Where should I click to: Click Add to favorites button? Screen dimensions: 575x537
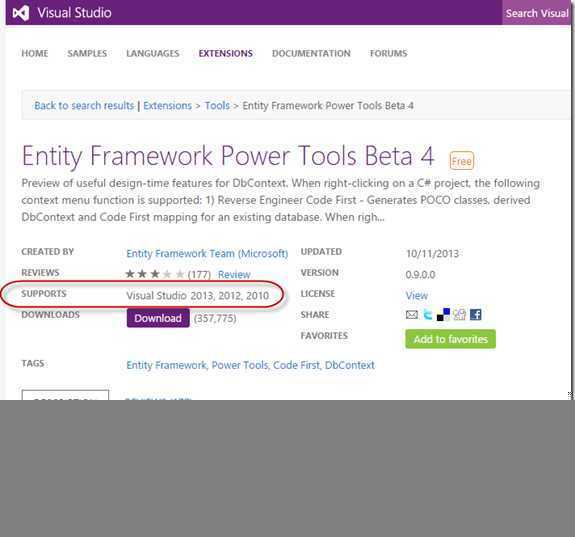pos(451,339)
